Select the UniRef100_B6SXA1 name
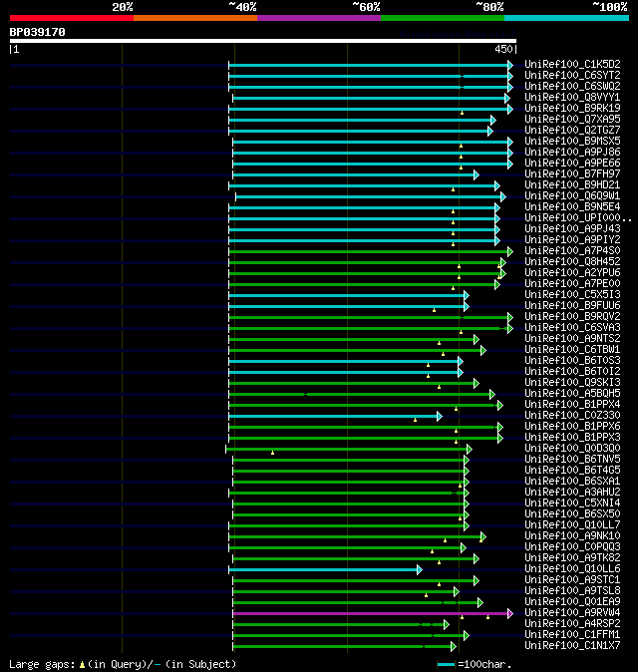 (x=572, y=482)
